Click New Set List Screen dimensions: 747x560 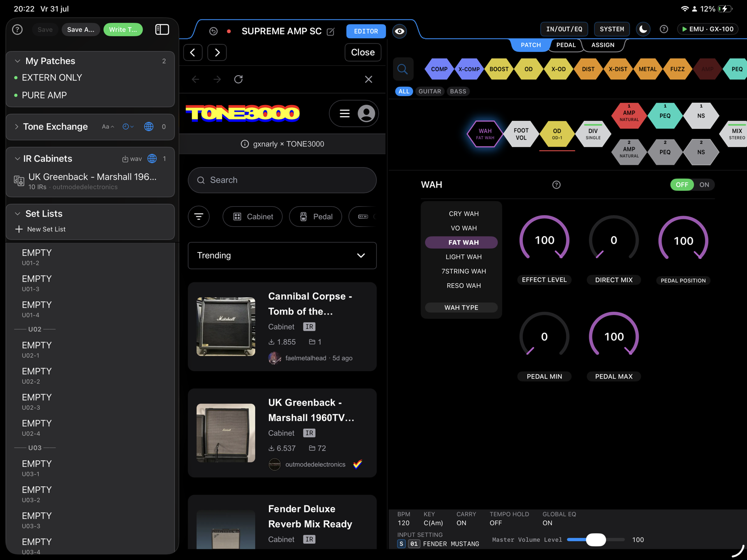(x=41, y=229)
